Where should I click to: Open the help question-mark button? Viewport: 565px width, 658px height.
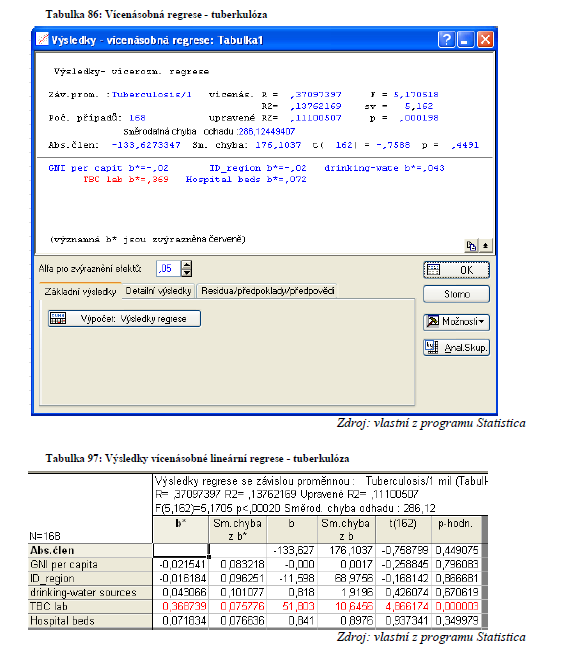tap(446, 39)
